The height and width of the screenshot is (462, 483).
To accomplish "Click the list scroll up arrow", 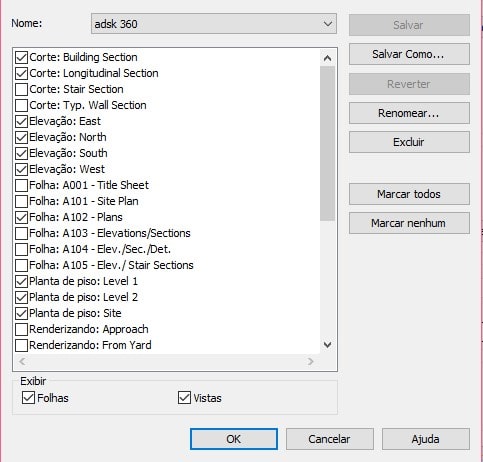I will [327, 58].
